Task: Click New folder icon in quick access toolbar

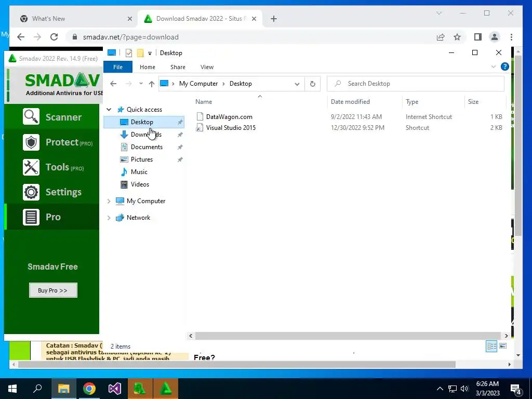Action: (140, 53)
